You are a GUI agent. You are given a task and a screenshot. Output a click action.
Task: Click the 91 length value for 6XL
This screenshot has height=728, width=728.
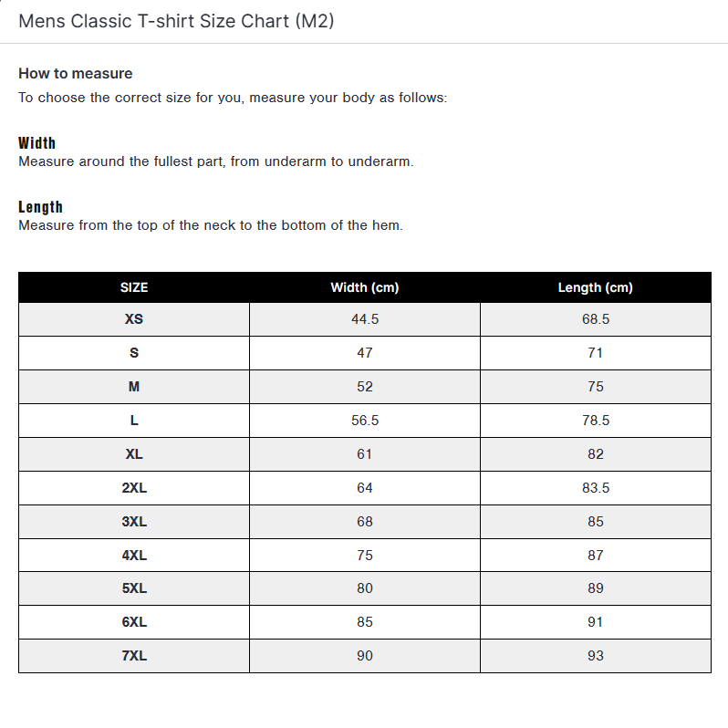[596, 622]
